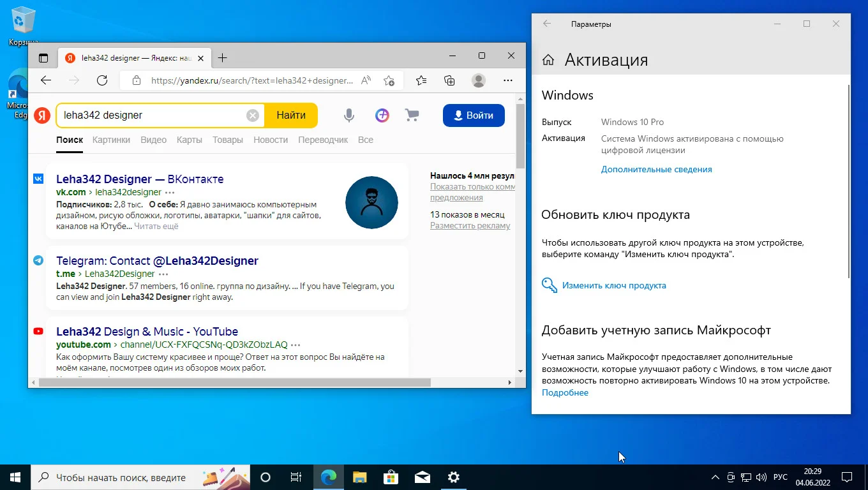Go back in the Edge browser
The image size is (868, 490).
[46, 80]
